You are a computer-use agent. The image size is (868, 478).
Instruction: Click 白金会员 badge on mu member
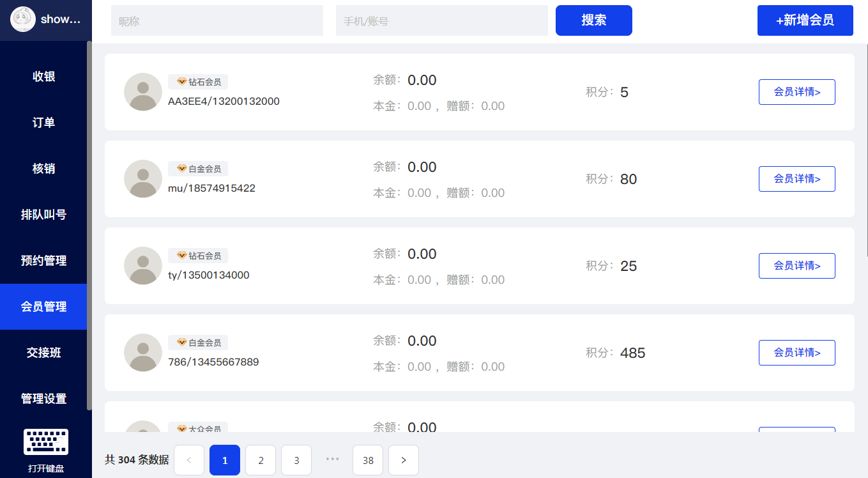point(198,169)
